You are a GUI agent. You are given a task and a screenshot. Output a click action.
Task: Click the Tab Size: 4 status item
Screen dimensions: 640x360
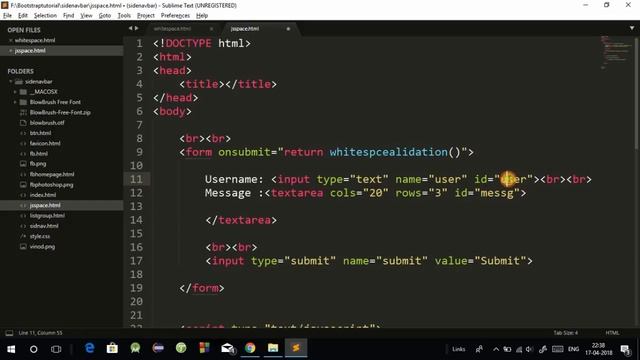pos(565,333)
